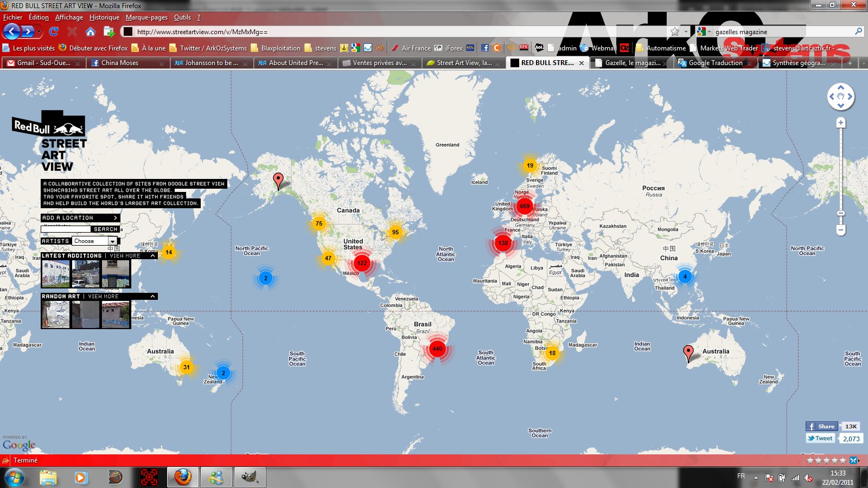Open the Marque-pages menu
This screenshot has width=868, height=488.
point(146,17)
